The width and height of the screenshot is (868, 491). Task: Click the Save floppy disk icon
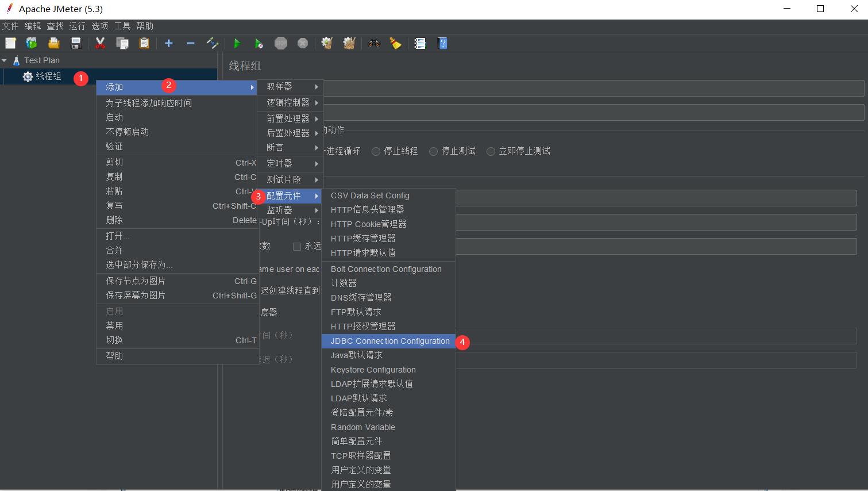[x=75, y=43]
